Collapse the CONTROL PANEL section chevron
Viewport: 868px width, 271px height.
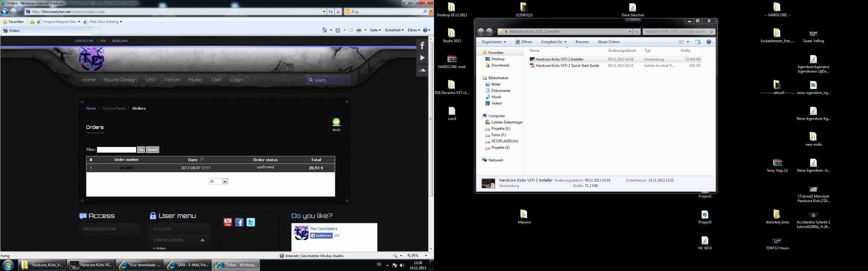[x=202, y=240]
